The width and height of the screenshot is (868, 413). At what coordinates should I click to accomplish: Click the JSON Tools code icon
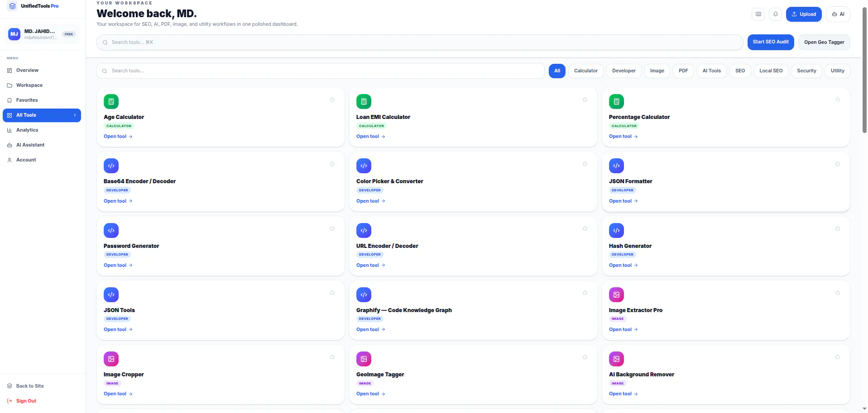pyautogui.click(x=111, y=294)
